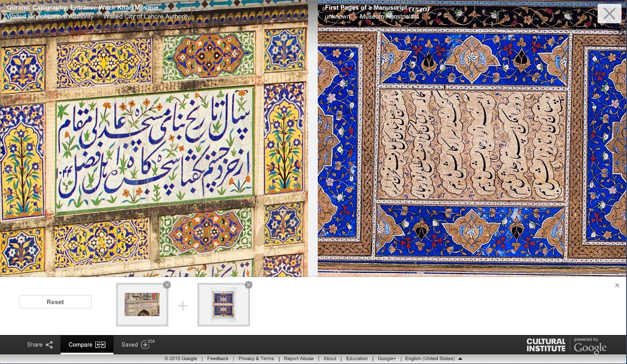Open the Museum Kunstpalast link

(x=390, y=16)
